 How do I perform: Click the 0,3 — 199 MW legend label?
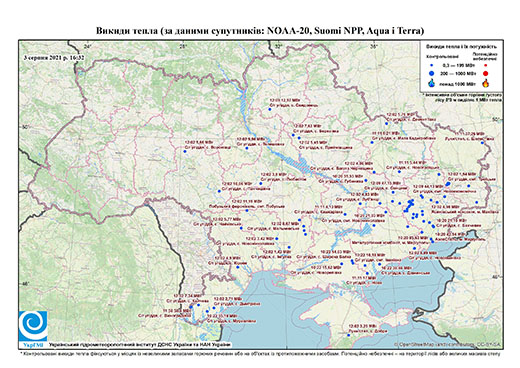(x=459, y=65)
